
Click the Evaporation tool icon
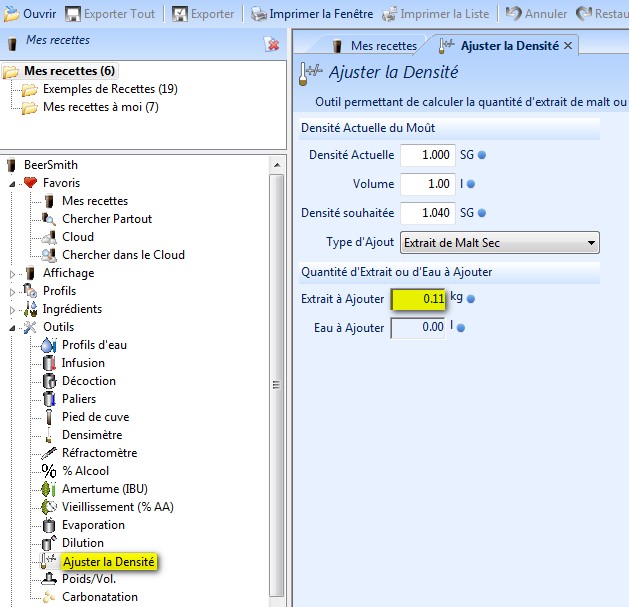coord(49,525)
